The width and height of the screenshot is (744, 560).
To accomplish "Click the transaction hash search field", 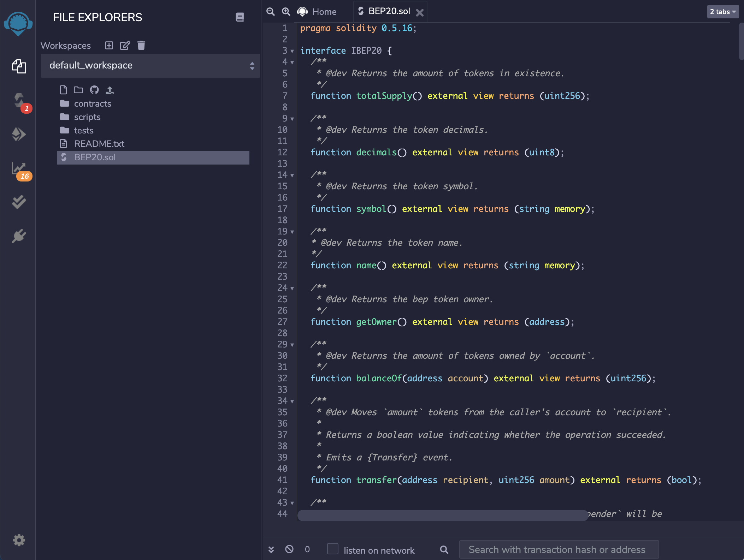I will click(x=559, y=549).
